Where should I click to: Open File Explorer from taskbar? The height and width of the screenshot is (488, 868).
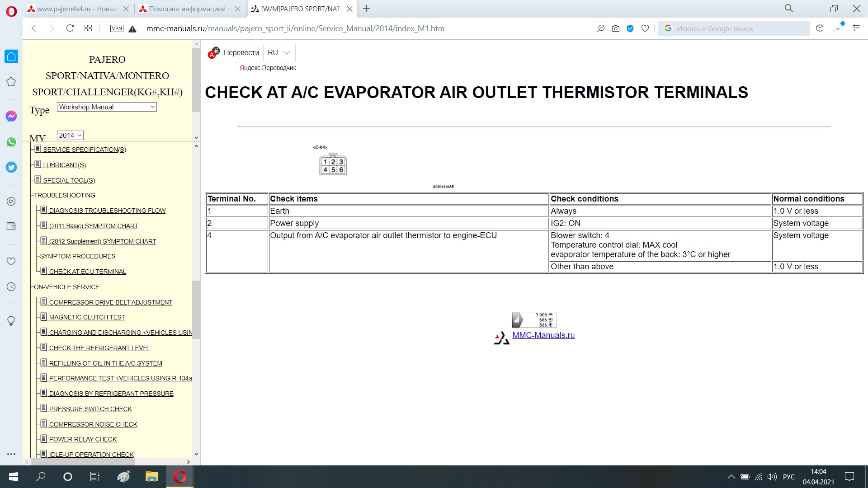tap(151, 477)
